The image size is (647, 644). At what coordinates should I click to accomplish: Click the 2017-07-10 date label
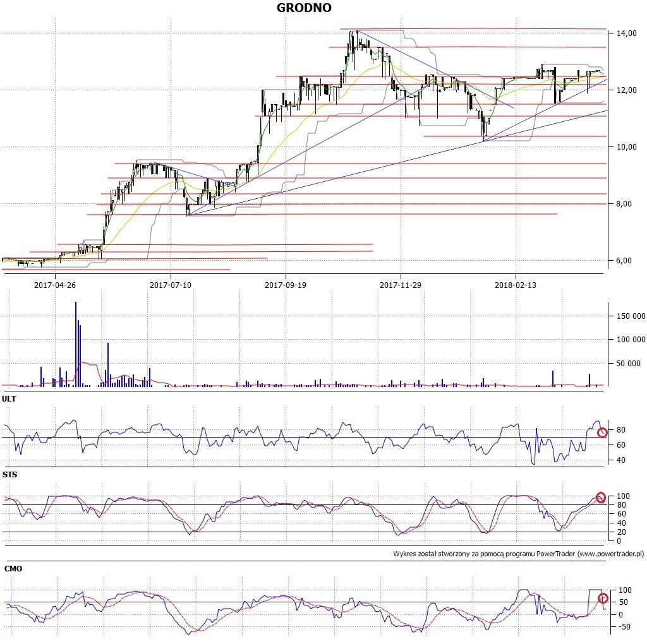point(171,285)
